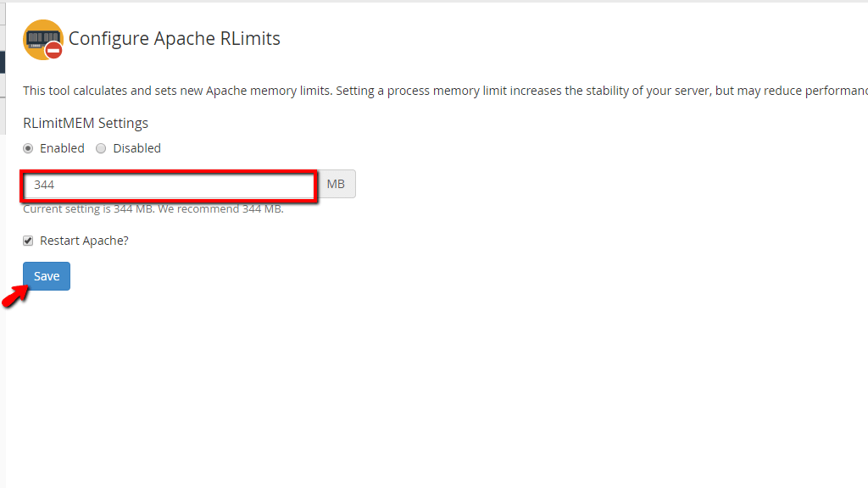The image size is (868, 488).
Task: Click the RLimitMEM Settings heading
Action: coord(86,123)
